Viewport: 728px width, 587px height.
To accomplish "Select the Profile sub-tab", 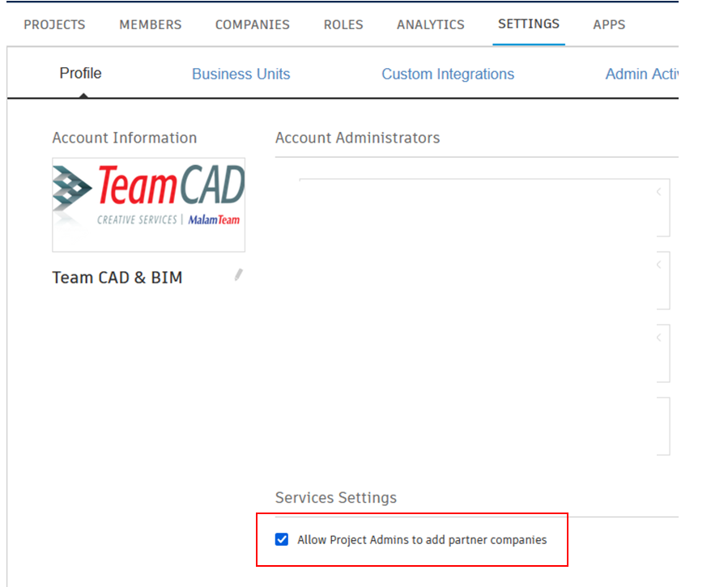I will pos(80,74).
